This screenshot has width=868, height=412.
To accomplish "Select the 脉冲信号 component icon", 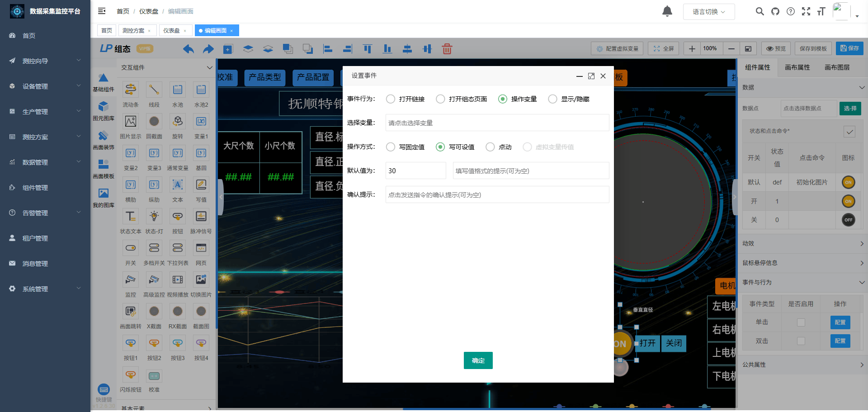I will click(x=201, y=217).
